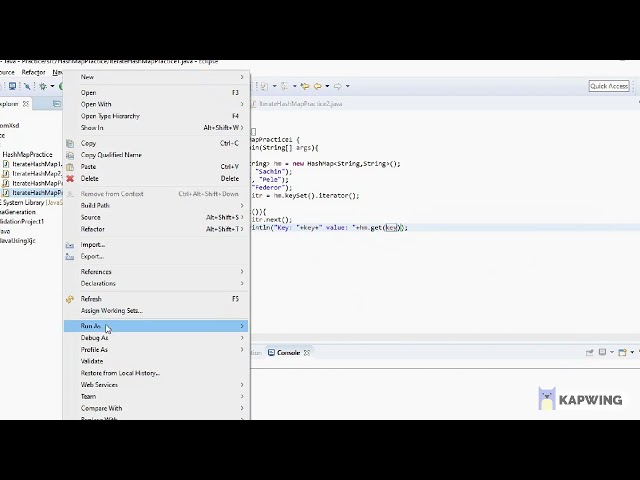This screenshot has height=480, width=640.
Task: Open the Debug dropdown arrow
Action: [52, 86]
